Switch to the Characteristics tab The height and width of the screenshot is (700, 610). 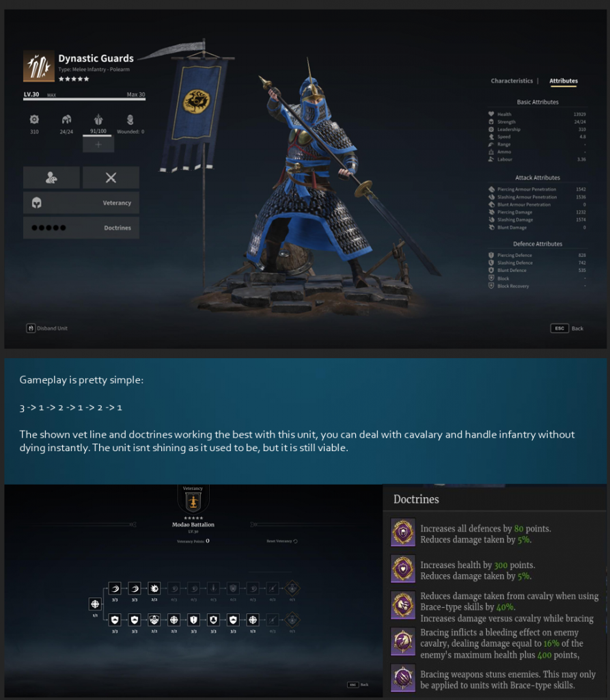click(512, 81)
